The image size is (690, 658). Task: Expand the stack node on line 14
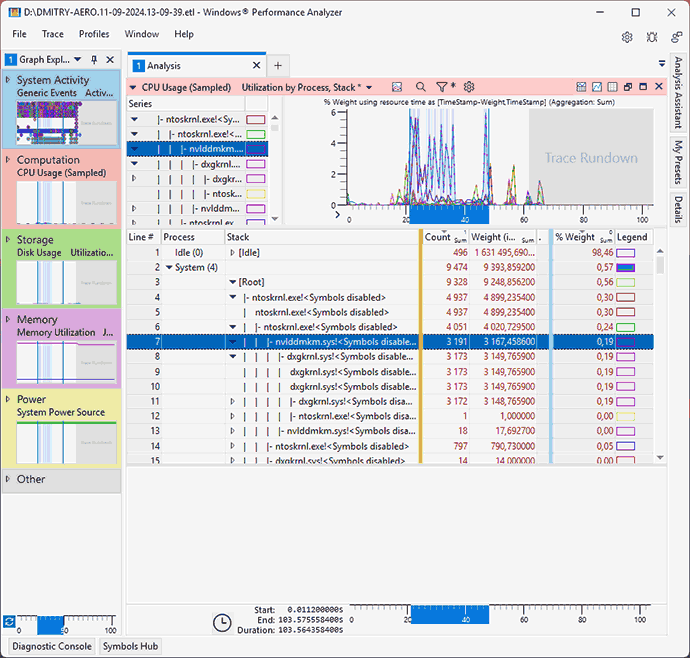pyautogui.click(x=232, y=446)
